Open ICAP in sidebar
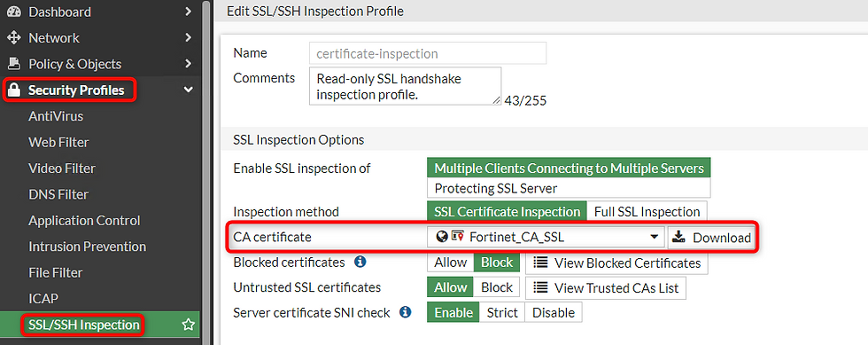 point(43,298)
